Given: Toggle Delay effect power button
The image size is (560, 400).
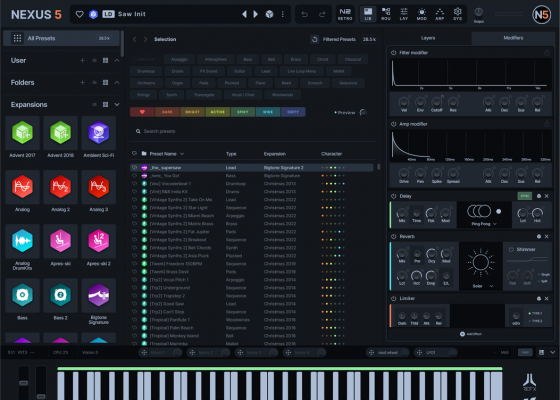Looking at the screenshot, I should (x=393, y=196).
